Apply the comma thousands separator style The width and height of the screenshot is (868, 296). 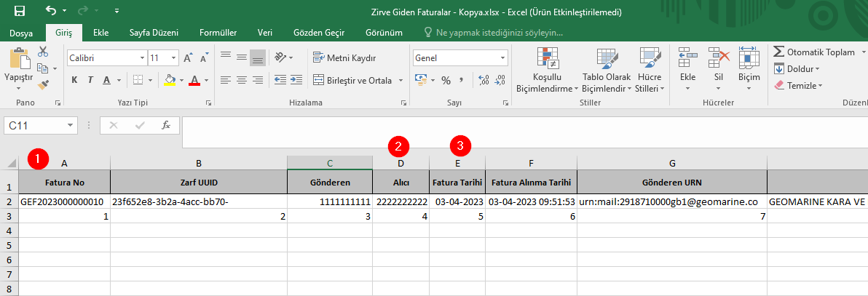point(461,80)
